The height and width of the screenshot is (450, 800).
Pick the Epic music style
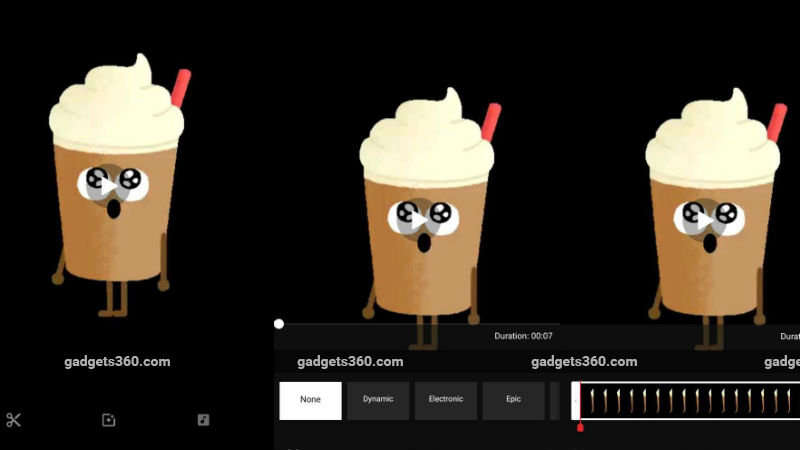click(513, 400)
